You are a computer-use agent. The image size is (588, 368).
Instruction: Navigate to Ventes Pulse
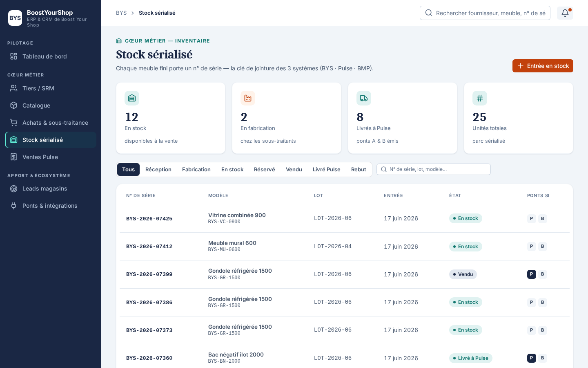pyautogui.click(x=51, y=157)
